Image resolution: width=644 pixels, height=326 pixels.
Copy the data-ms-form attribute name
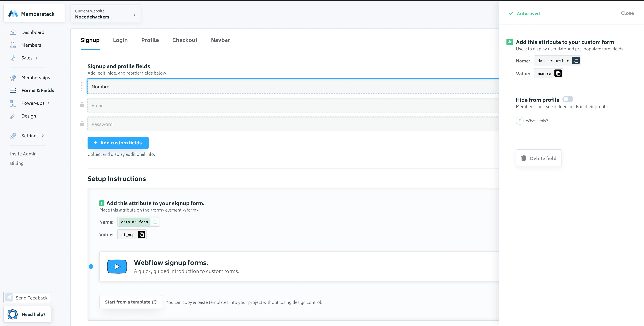pos(155,222)
